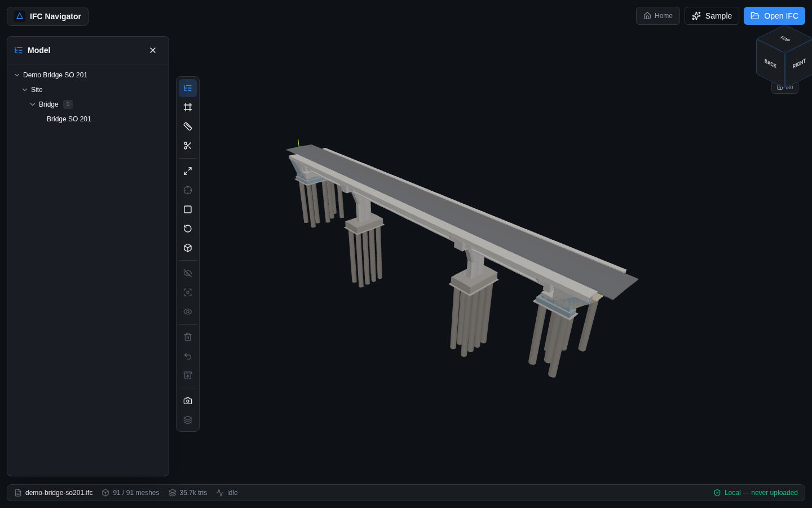Click the IFC Navigator logo button

[47, 16]
